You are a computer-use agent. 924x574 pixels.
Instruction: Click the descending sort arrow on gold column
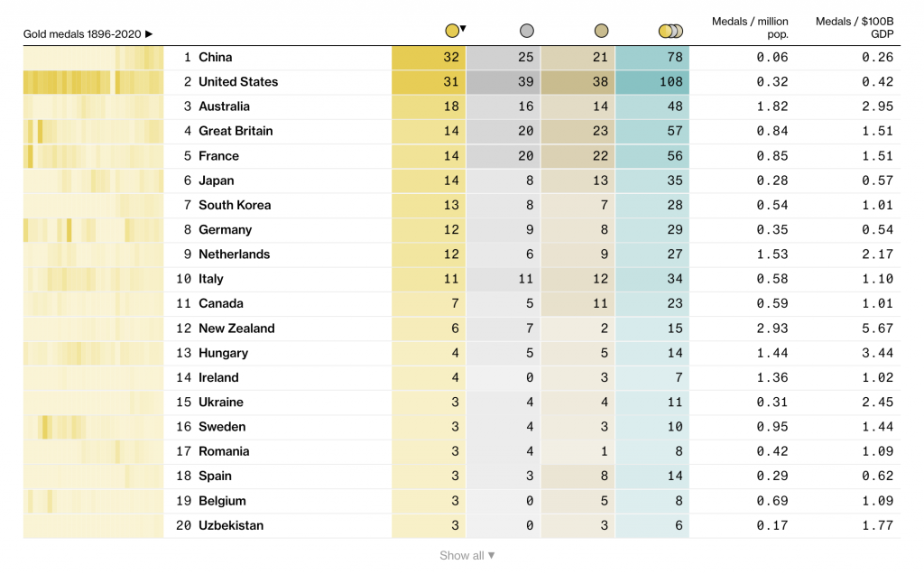(x=462, y=30)
